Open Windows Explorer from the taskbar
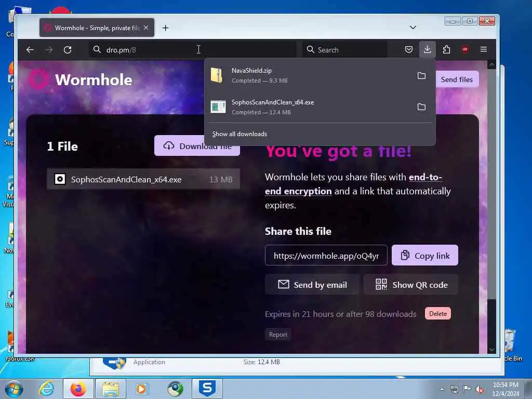Image resolution: width=532 pixels, height=399 pixels. 111,389
